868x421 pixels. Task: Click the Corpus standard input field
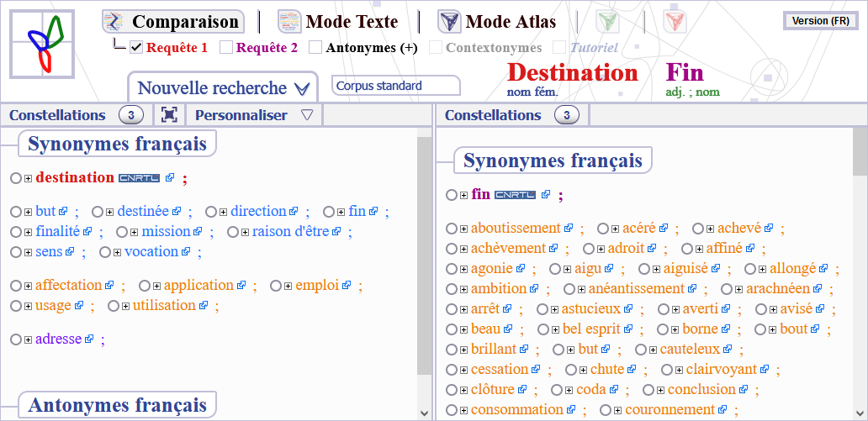tap(396, 86)
